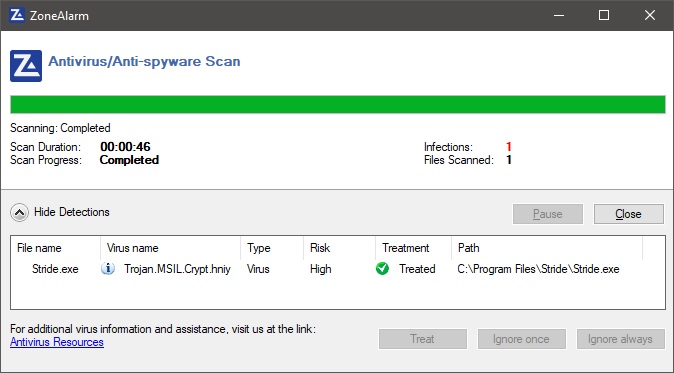Sort by Path column header

click(x=547, y=248)
